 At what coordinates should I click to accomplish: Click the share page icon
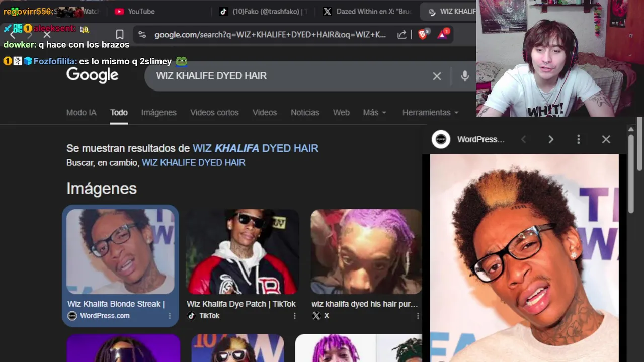coord(401,35)
